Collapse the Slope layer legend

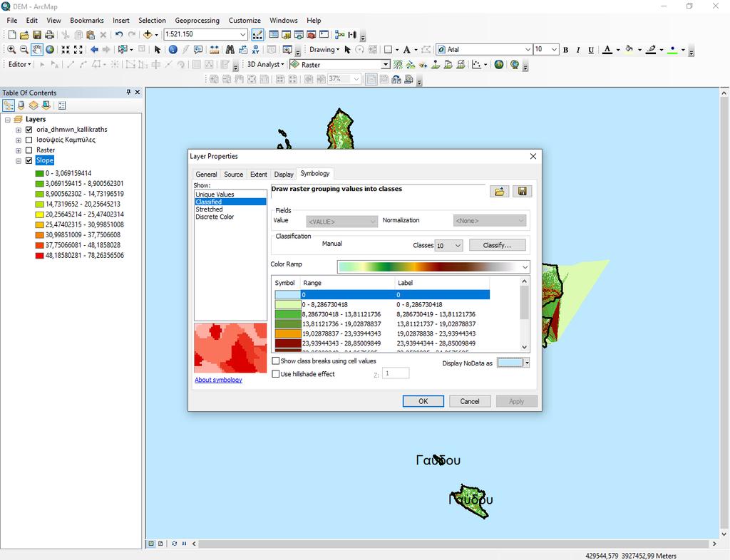pos(18,161)
